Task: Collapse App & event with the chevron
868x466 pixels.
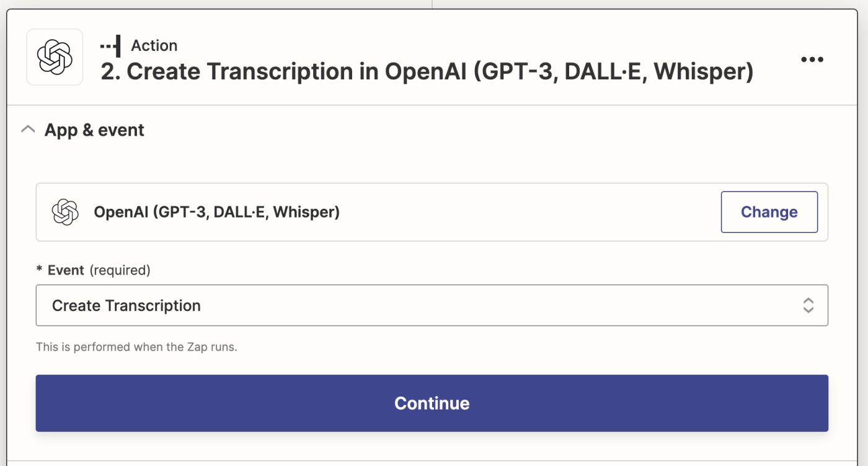Action: (x=28, y=130)
